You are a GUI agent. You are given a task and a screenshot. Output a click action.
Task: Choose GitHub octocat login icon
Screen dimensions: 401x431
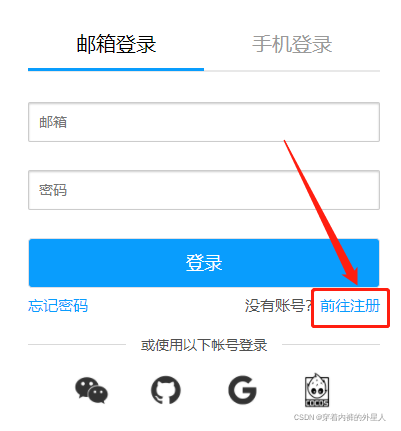pos(166,390)
